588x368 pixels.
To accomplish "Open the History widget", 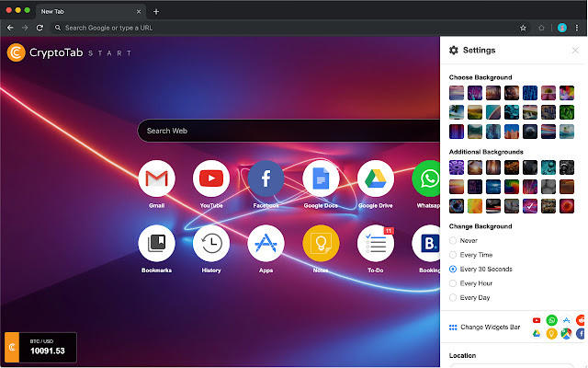I will 211,243.
